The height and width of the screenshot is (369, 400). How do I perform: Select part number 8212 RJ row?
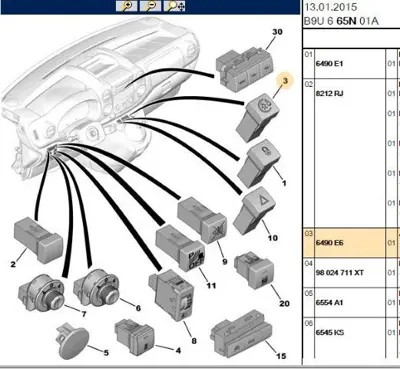(x=351, y=153)
